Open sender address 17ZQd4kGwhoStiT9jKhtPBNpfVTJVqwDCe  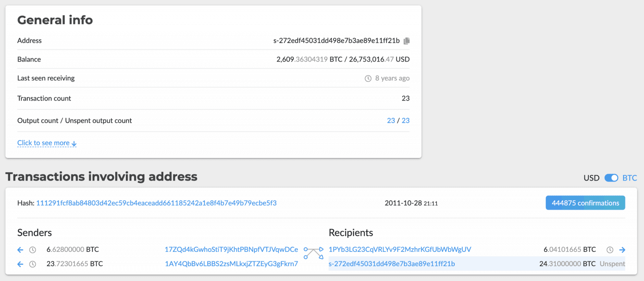tap(231, 250)
